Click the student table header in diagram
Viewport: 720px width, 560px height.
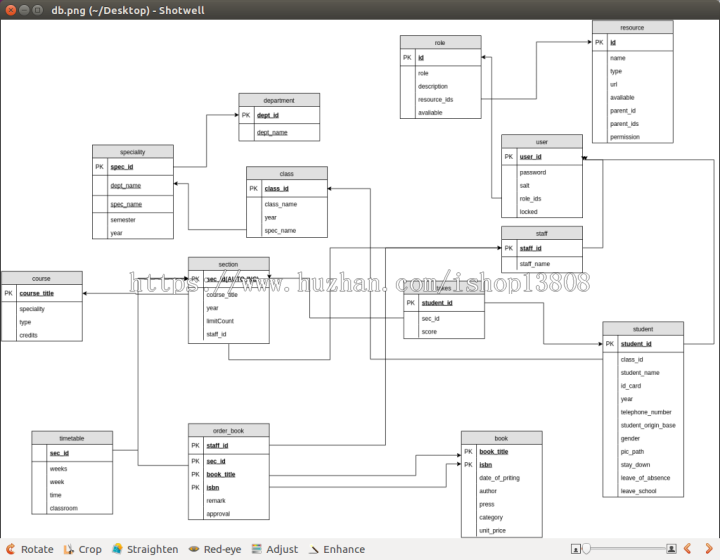tap(643, 328)
